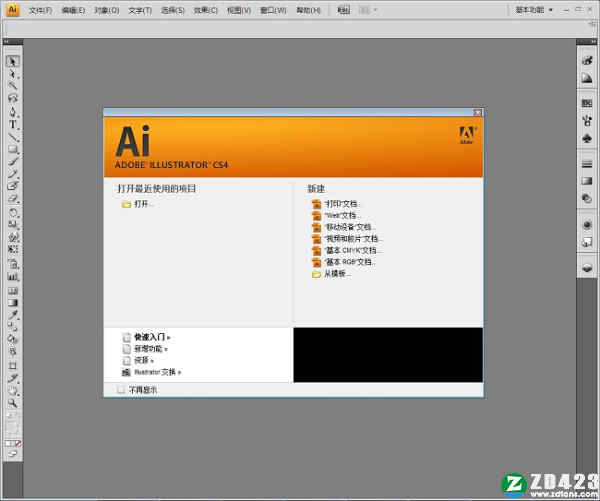Open the 编辑(E) menu

[x=73, y=10]
